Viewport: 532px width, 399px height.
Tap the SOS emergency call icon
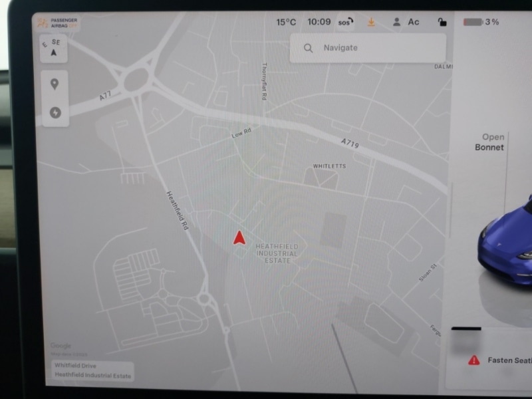(346, 22)
